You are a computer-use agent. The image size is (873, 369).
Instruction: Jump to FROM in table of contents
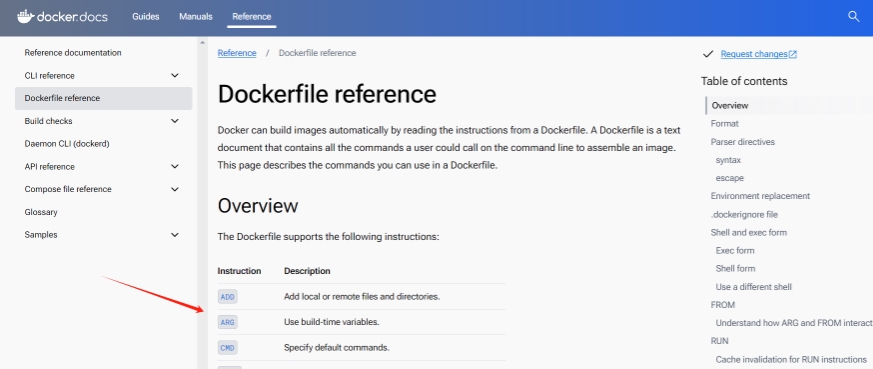(x=723, y=305)
